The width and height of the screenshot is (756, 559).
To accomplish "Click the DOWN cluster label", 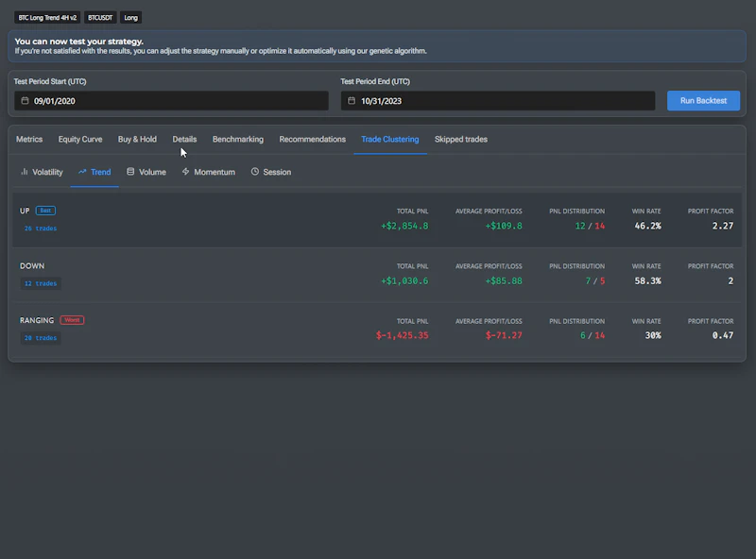I will pyautogui.click(x=32, y=266).
